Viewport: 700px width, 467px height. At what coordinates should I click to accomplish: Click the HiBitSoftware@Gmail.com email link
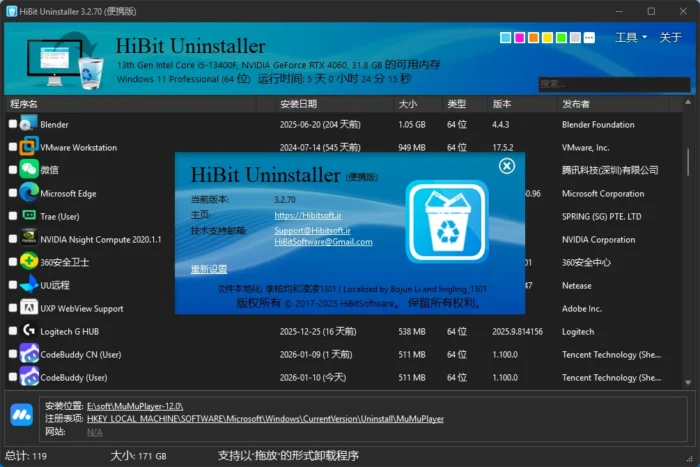[323, 242]
